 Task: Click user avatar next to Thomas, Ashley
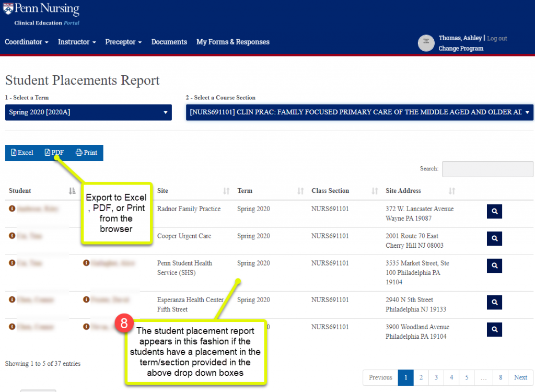click(x=426, y=43)
